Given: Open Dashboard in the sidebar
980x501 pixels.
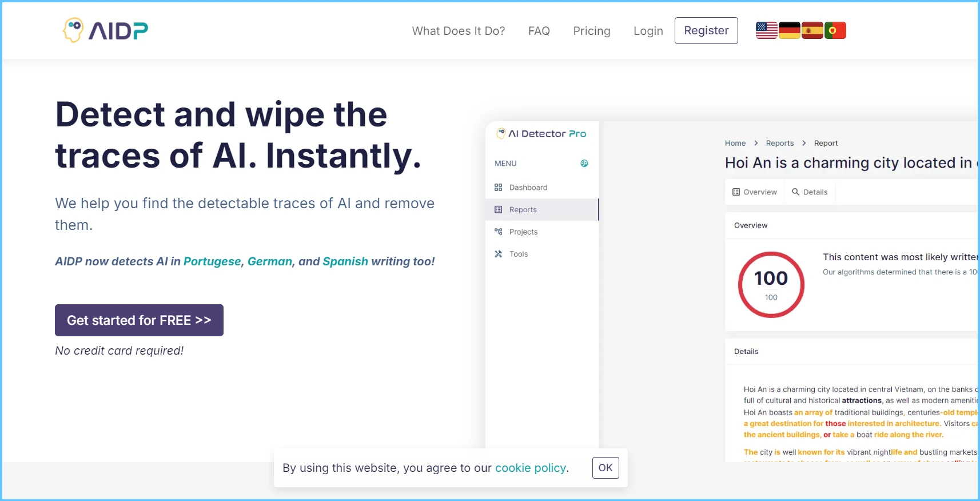Looking at the screenshot, I should click(x=542, y=188).
